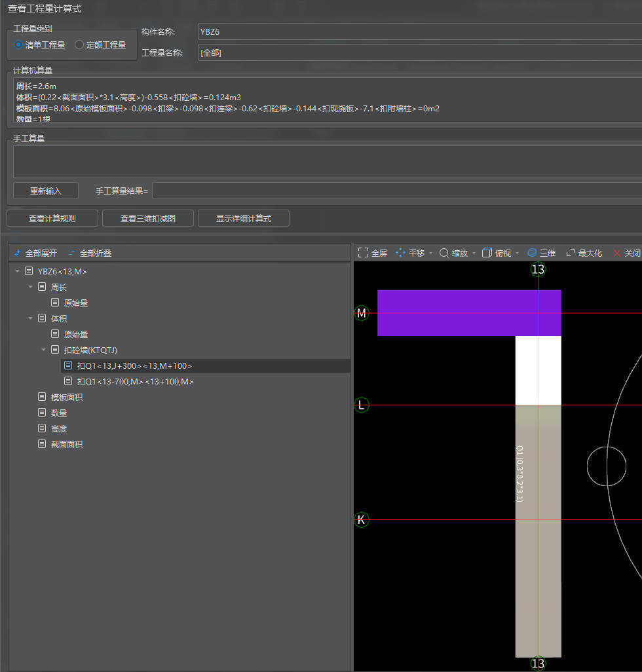Click the 周长 node document icon

[x=41, y=287]
